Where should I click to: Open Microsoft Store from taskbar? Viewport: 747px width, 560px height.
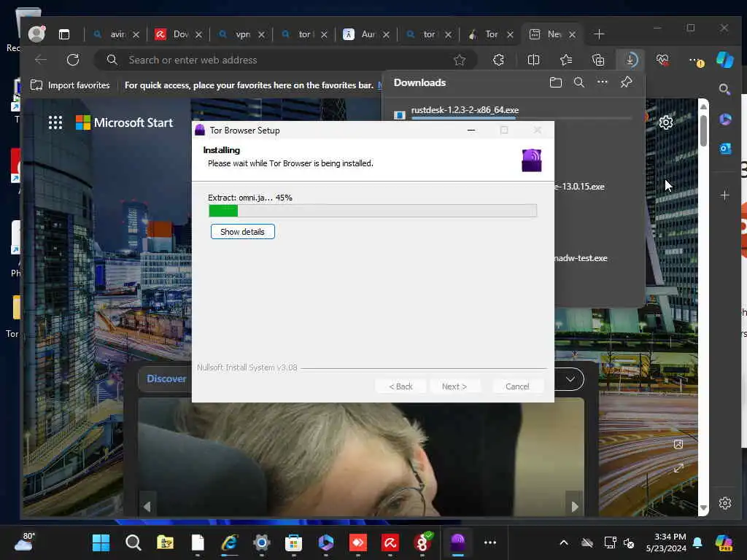point(293,542)
